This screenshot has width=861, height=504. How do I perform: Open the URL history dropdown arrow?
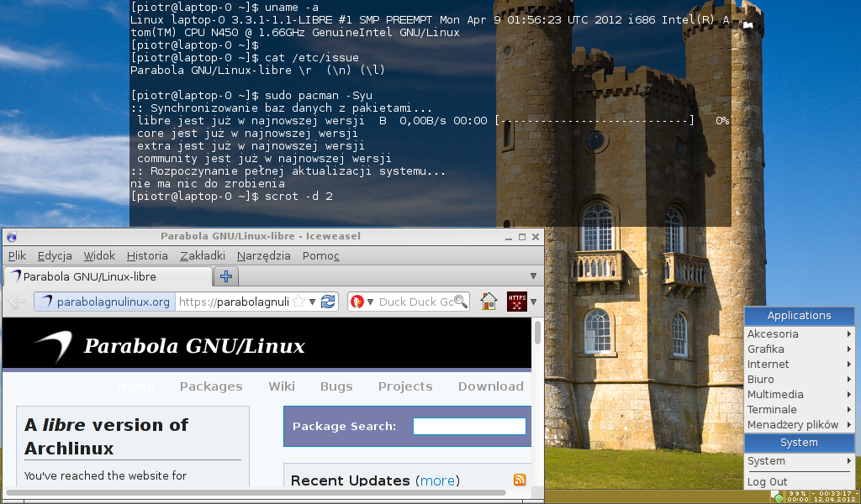click(312, 302)
